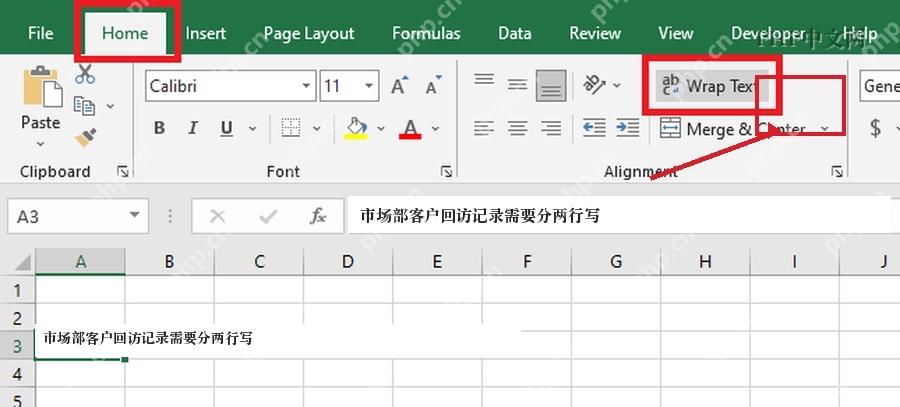Viewport: 900px width, 407px height.
Task: Decrease Indent of cell content
Action: pyautogui.click(x=594, y=127)
